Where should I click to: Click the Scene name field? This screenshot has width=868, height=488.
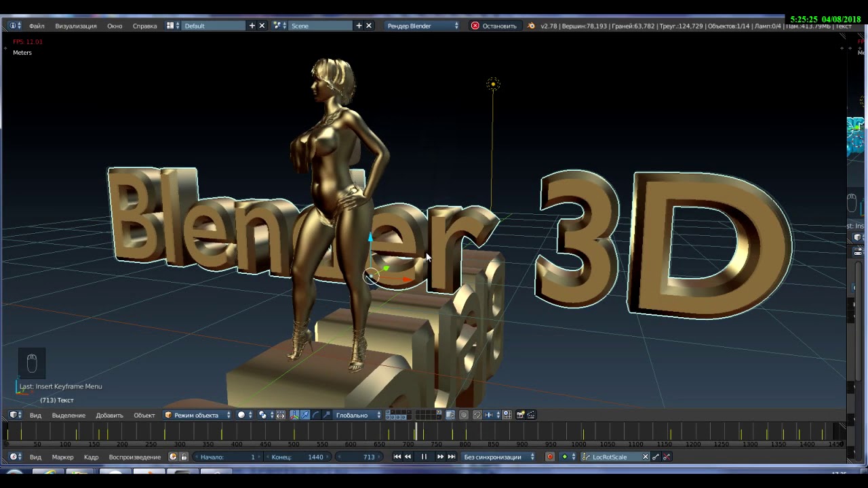[320, 26]
